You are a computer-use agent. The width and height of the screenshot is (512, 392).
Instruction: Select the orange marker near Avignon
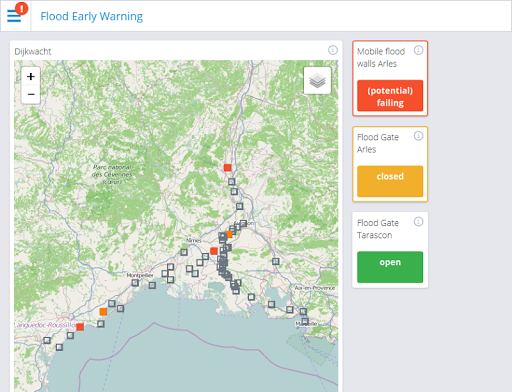click(229, 234)
